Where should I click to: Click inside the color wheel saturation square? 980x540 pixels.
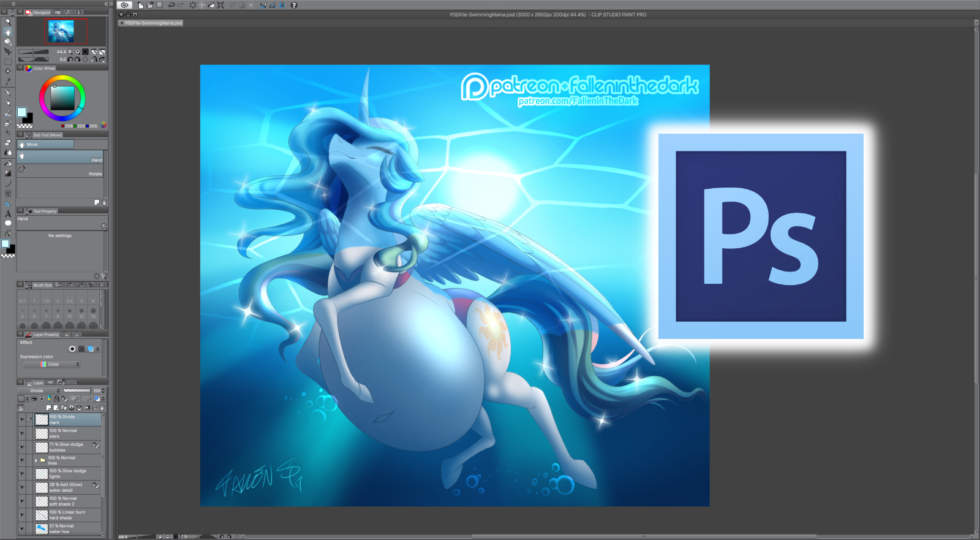pyautogui.click(x=62, y=98)
